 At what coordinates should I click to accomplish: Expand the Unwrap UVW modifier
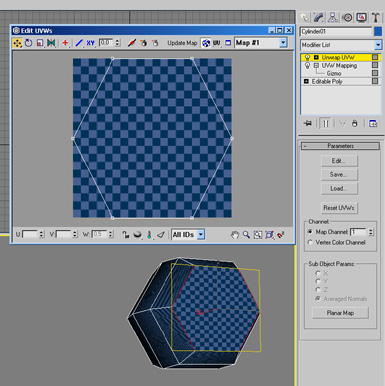tap(316, 58)
